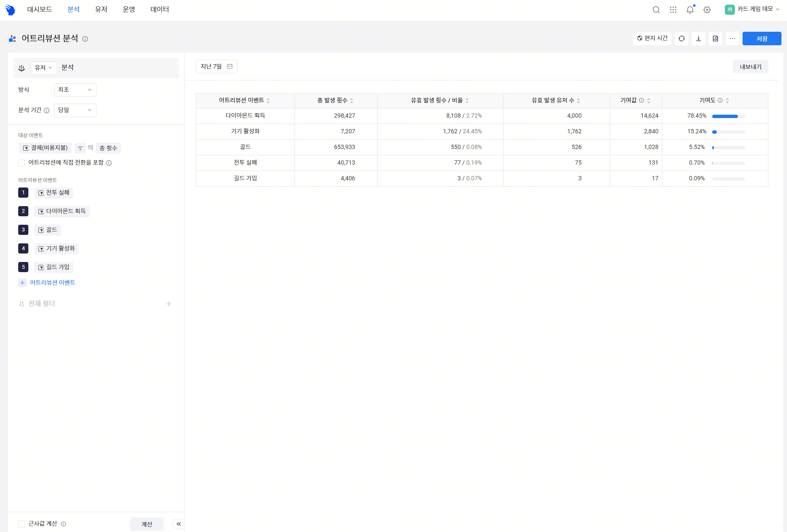Enable 어트리뷰션에 직접 전환을 포함 checkbox

coord(22,163)
